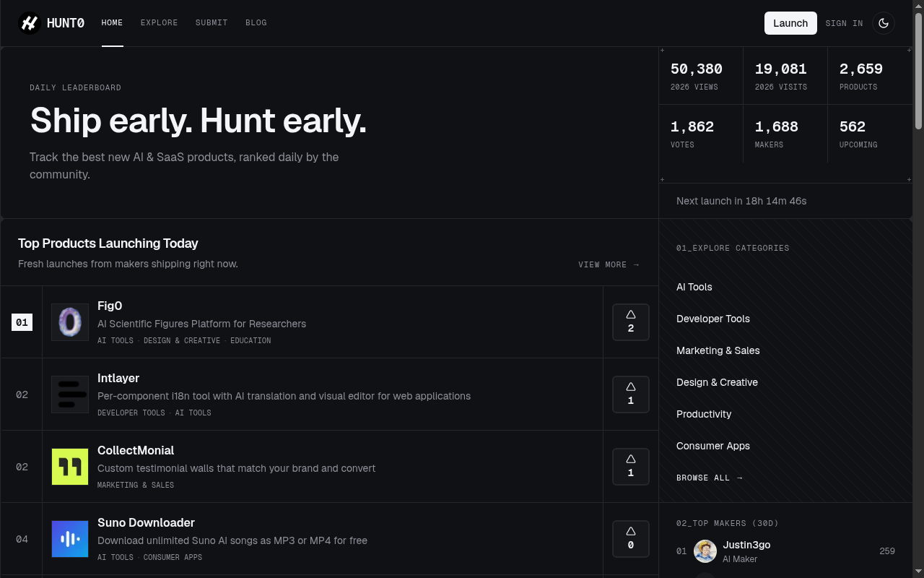Open the BLOG nav item

256,23
